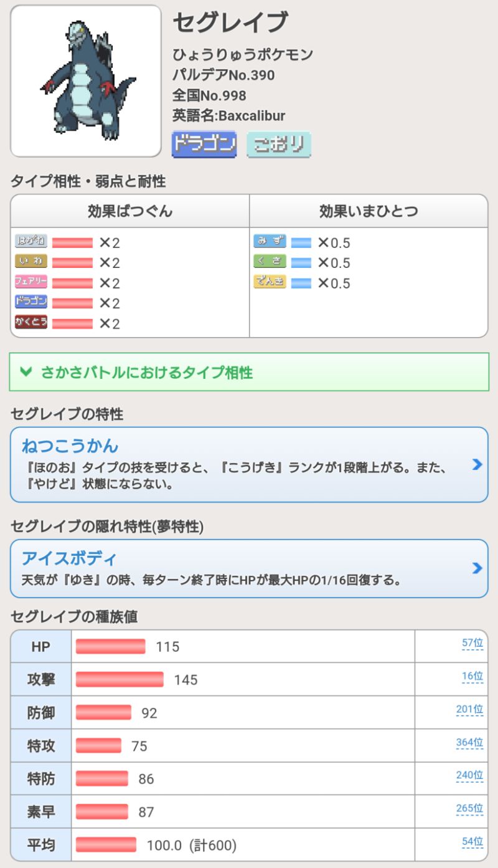498x868 pixels.
Task: Click the ドラゴン type icon in weaknesses list
Action: tap(31, 302)
